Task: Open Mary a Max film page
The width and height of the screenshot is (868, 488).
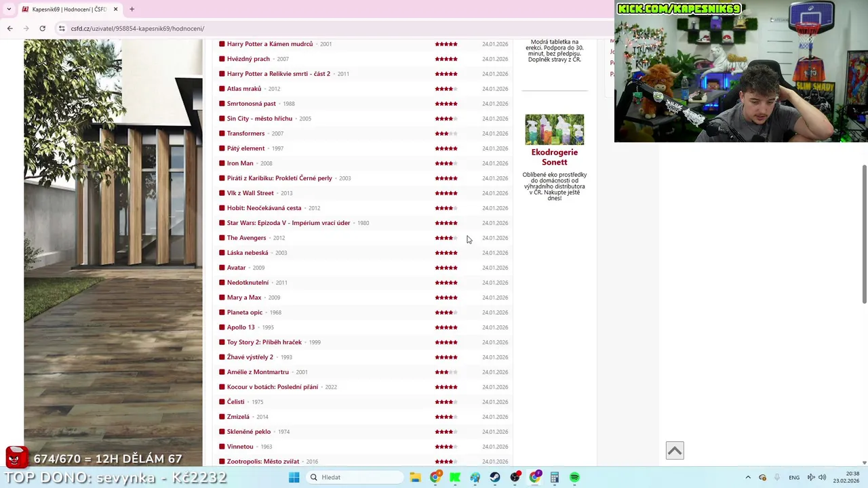Action: (x=244, y=298)
